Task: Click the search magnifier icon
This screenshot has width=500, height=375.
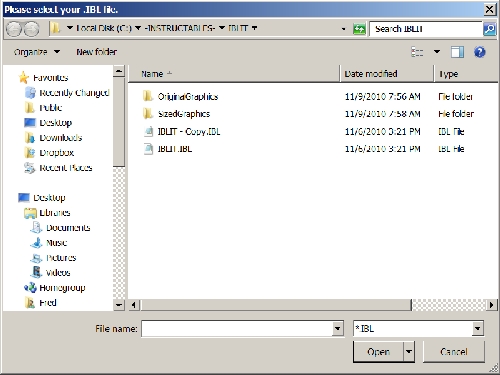Action: (489, 29)
